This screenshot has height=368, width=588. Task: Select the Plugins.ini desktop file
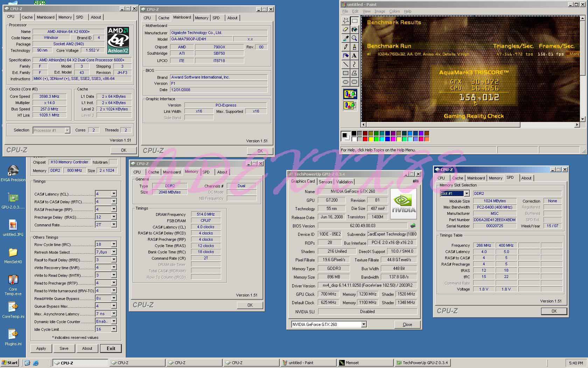(x=13, y=338)
